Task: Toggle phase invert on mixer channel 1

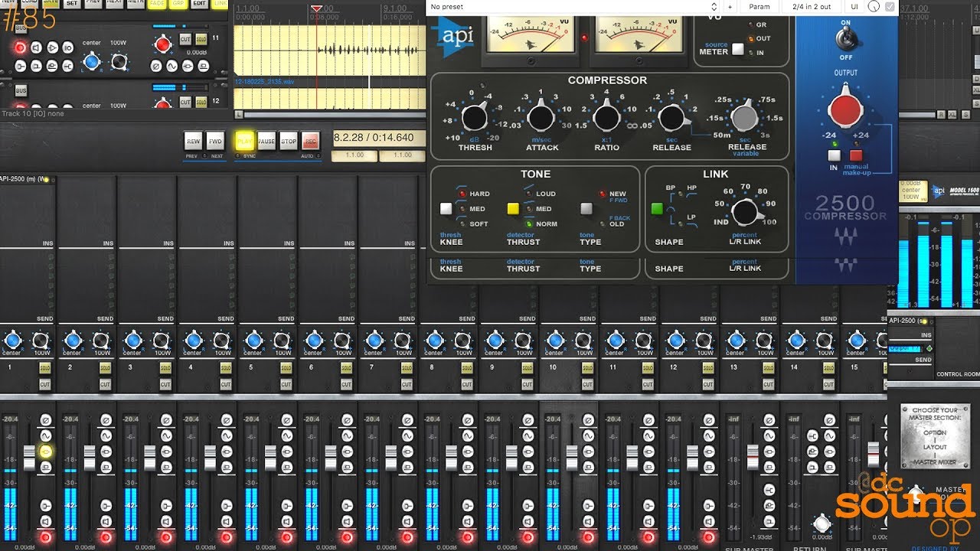Action: (45, 420)
